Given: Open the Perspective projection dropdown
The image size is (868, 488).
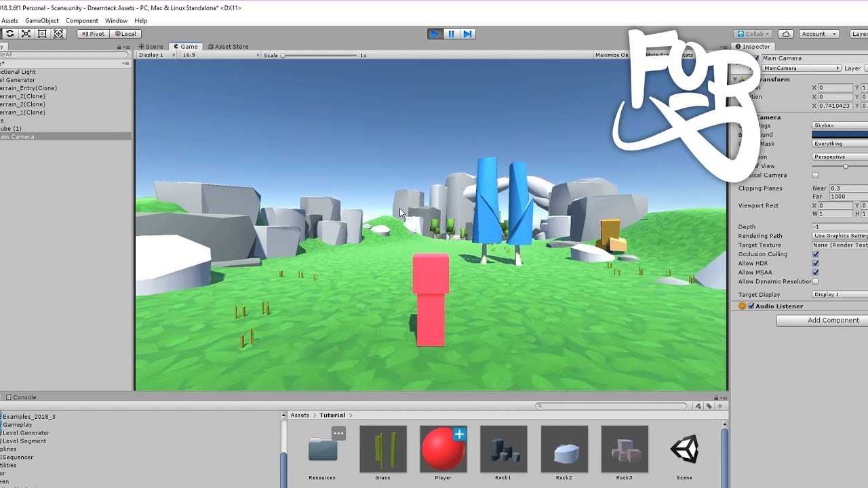Looking at the screenshot, I should (x=840, y=157).
